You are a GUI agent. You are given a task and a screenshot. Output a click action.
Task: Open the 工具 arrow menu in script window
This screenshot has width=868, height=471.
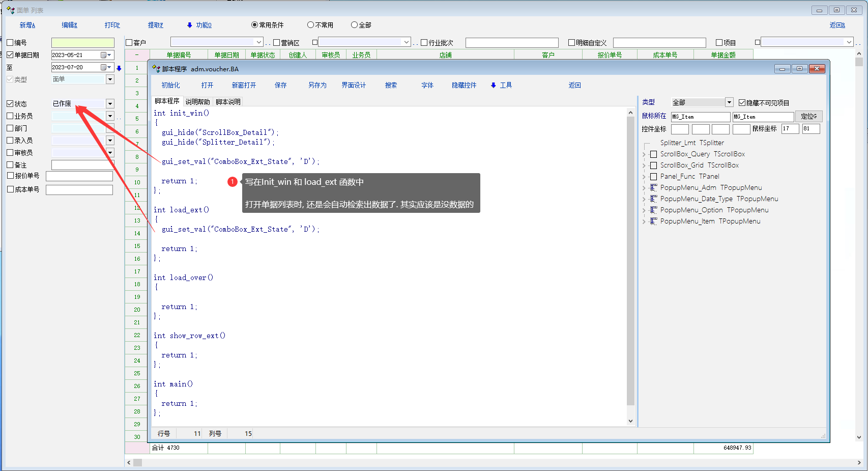[x=493, y=86]
